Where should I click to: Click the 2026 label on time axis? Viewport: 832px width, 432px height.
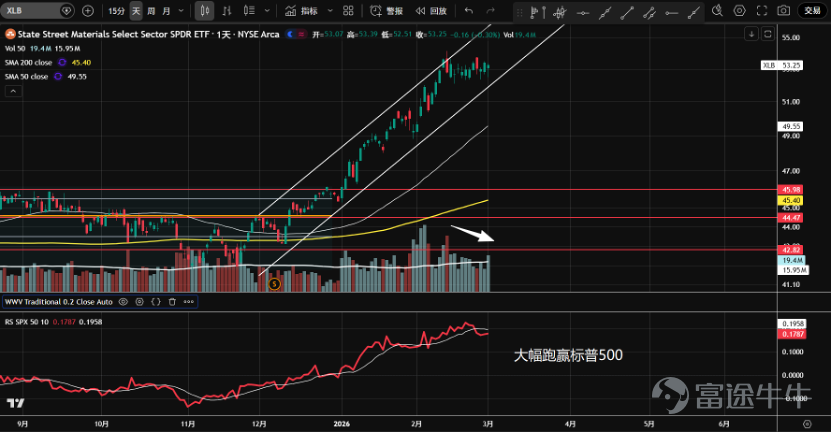pyautogui.click(x=342, y=424)
